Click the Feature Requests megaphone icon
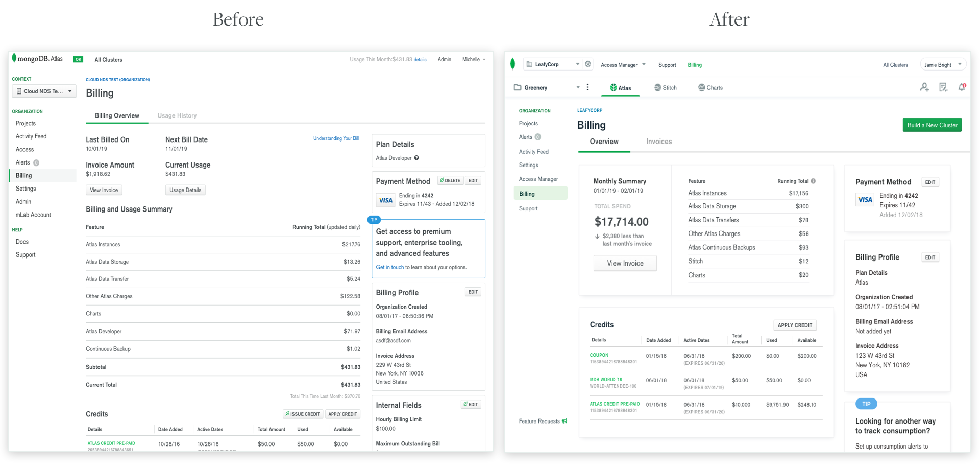 565,421
